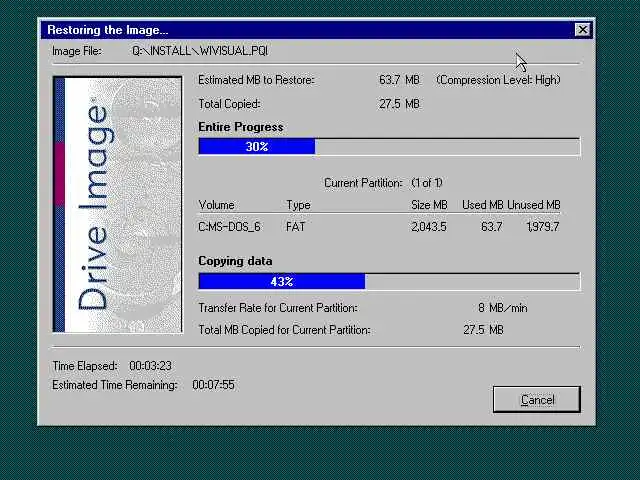Screen dimensions: 640x480
Task: Click the Unused MB column header
Action: 534,205
